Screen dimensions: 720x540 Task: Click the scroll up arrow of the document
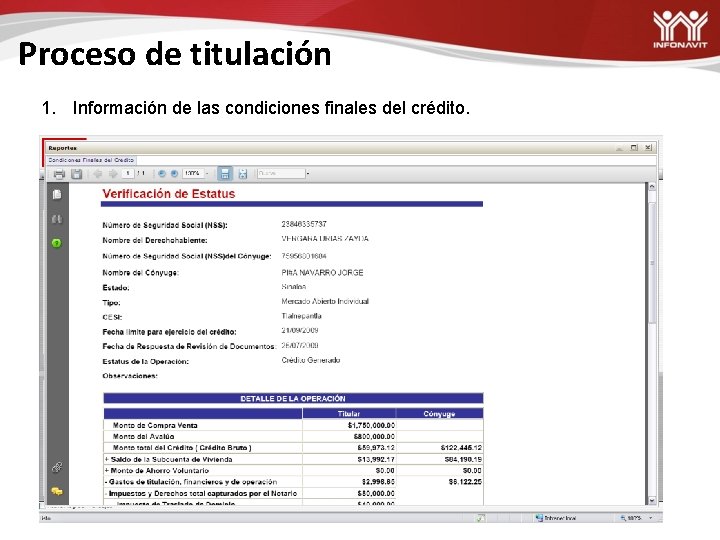click(652, 187)
